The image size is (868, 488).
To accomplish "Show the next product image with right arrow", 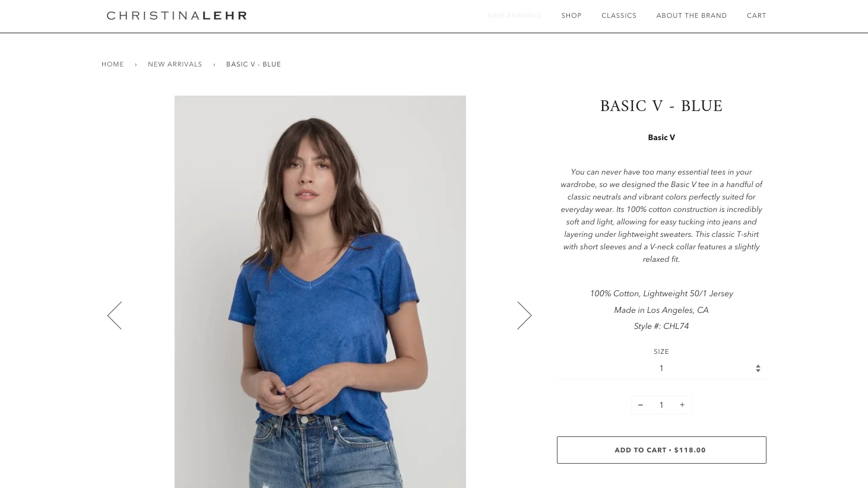I will (x=524, y=315).
